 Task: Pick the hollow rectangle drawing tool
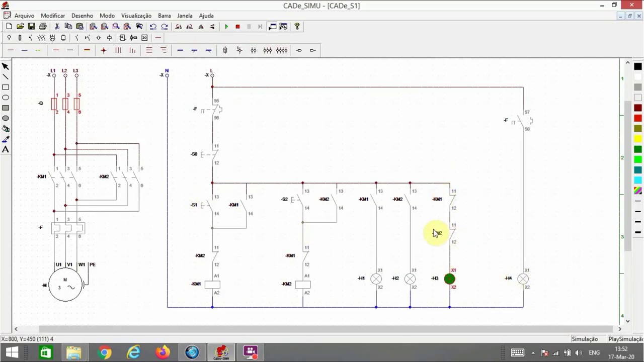click(x=6, y=87)
